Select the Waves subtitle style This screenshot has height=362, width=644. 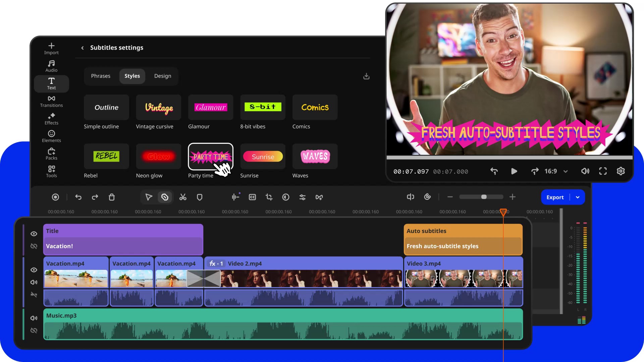tap(315, 156)
